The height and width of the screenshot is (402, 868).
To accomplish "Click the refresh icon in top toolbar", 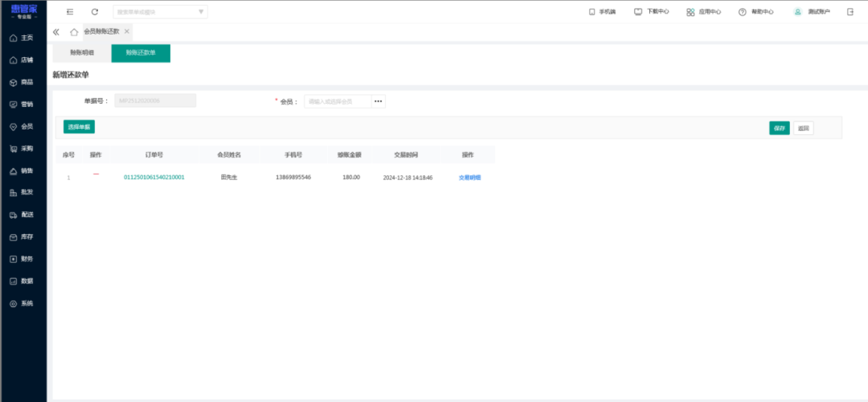I will pyautogui.click(x=95, y=12).
